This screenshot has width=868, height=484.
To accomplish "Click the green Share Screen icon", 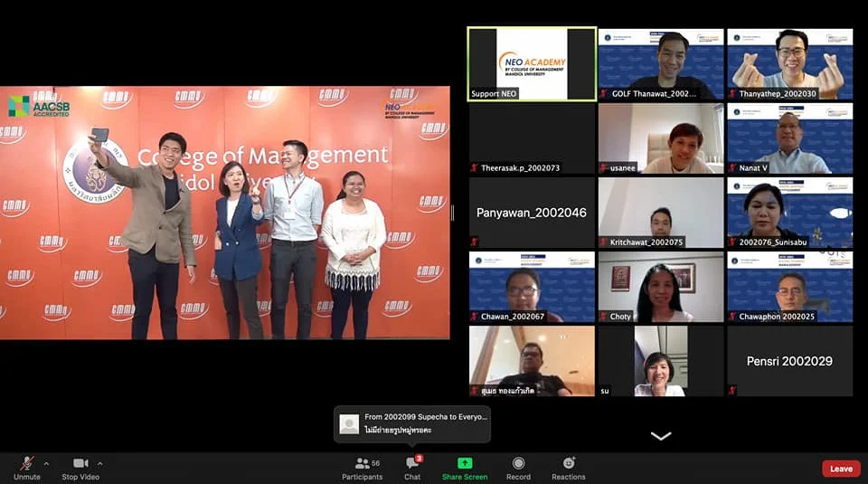I will 465,463.
